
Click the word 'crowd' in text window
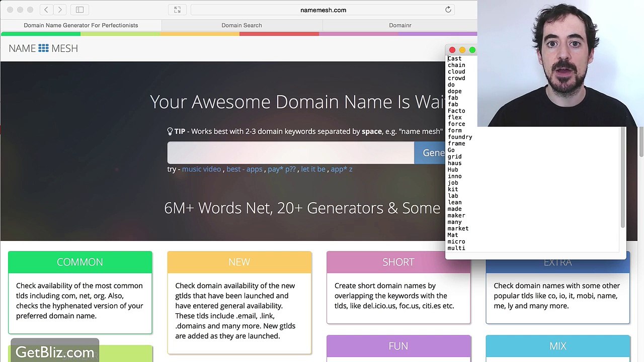click(456, 78)
